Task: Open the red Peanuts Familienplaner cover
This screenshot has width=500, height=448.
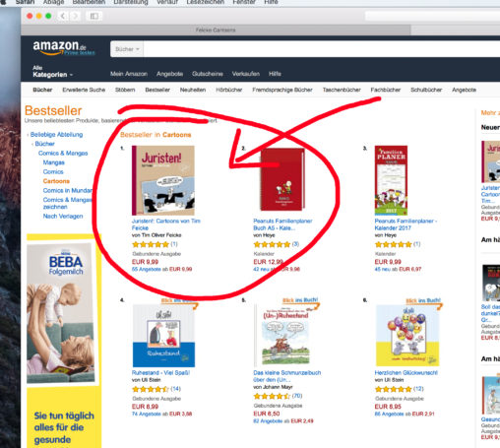Action: (x=282, y=179)
